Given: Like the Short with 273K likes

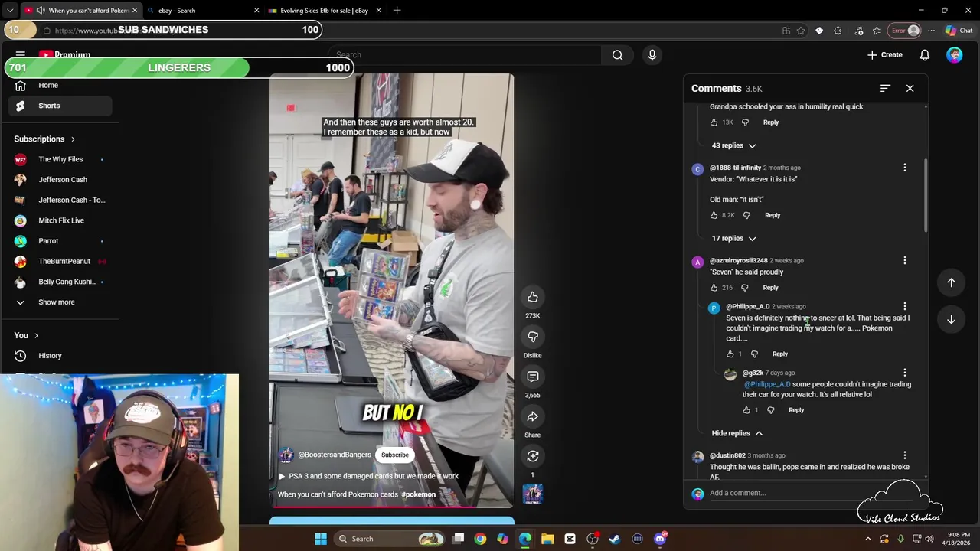Looking at the screenshot, I should (533, 297).
